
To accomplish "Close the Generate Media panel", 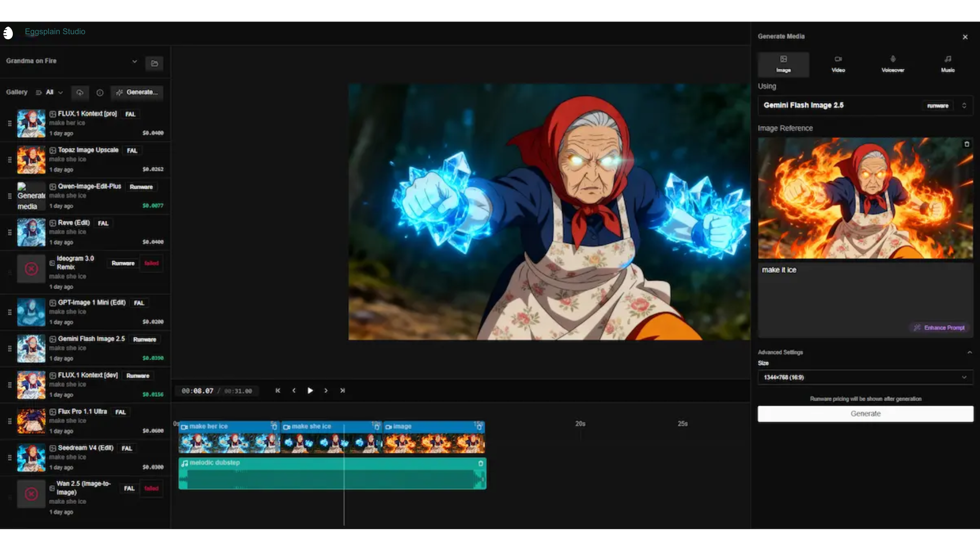I will point(965,37).
